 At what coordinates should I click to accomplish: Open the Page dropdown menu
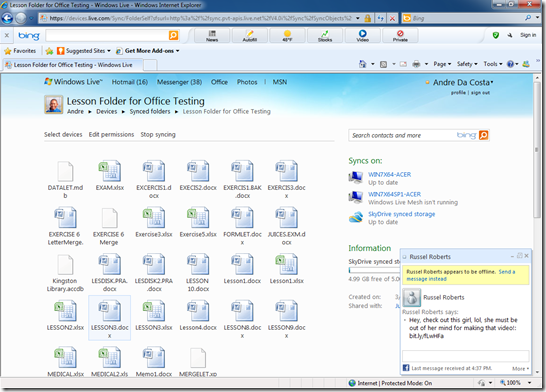(x=442, y=64)
